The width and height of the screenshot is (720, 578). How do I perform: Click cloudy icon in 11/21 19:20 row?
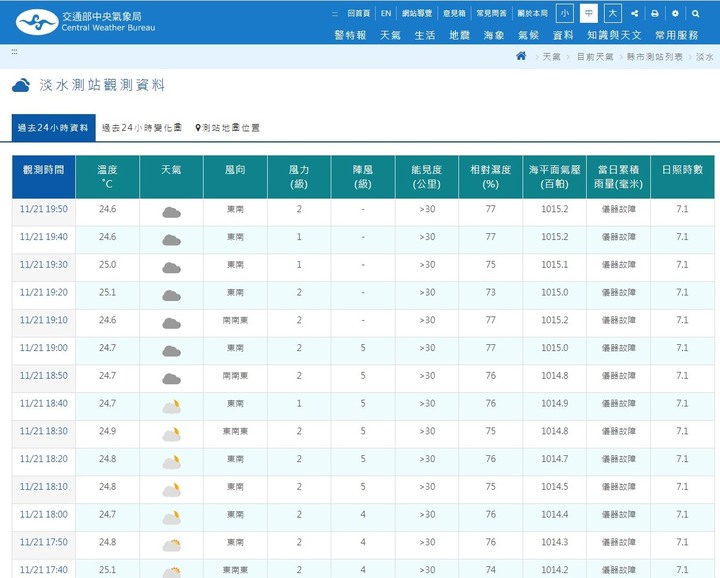click(x=171, y=296)
